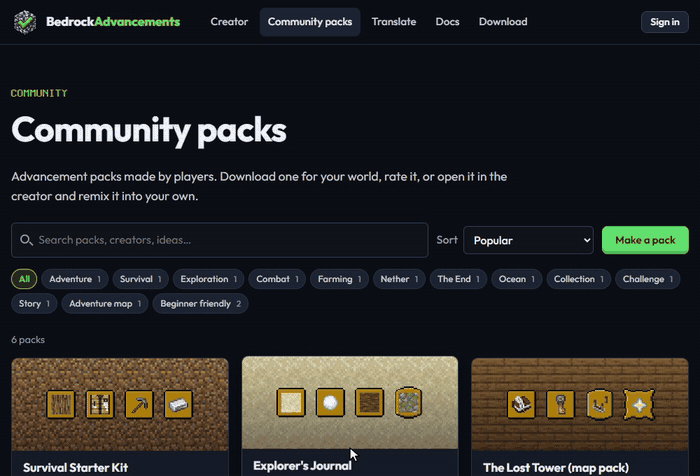Click the first book icon in The Lost Tower

[x=521, y=405]
